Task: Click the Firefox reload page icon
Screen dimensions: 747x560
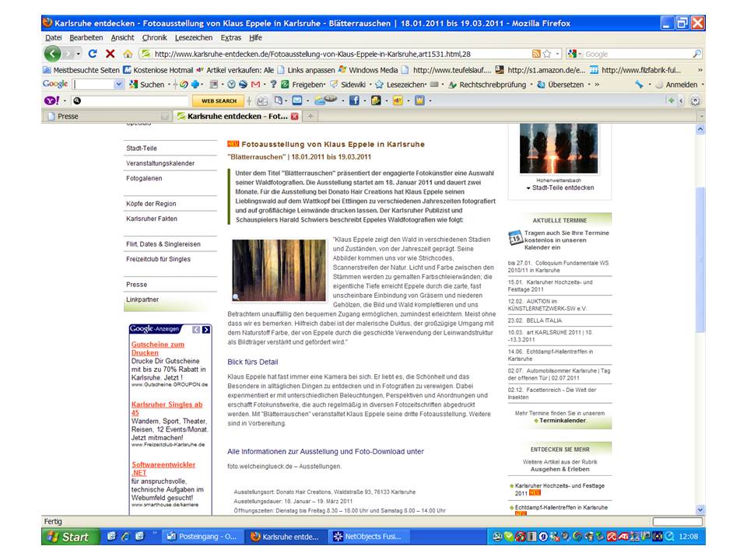Action: (x=93, y=54)
